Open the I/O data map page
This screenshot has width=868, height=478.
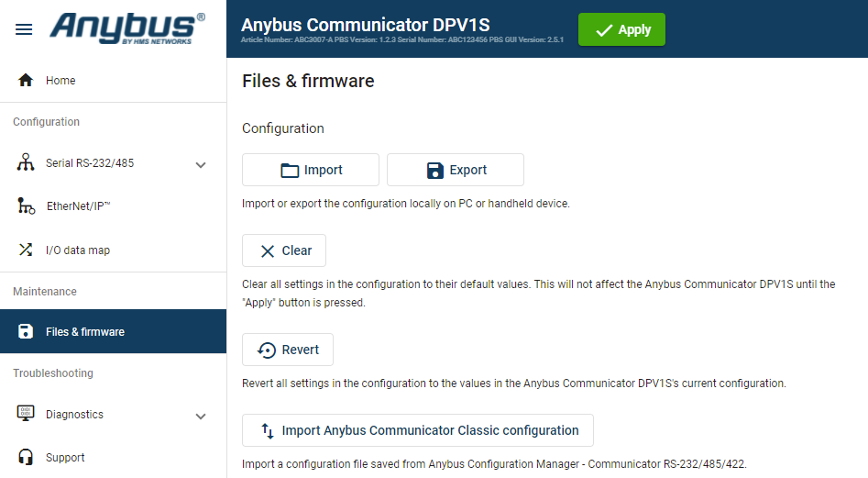pos(113,250)
